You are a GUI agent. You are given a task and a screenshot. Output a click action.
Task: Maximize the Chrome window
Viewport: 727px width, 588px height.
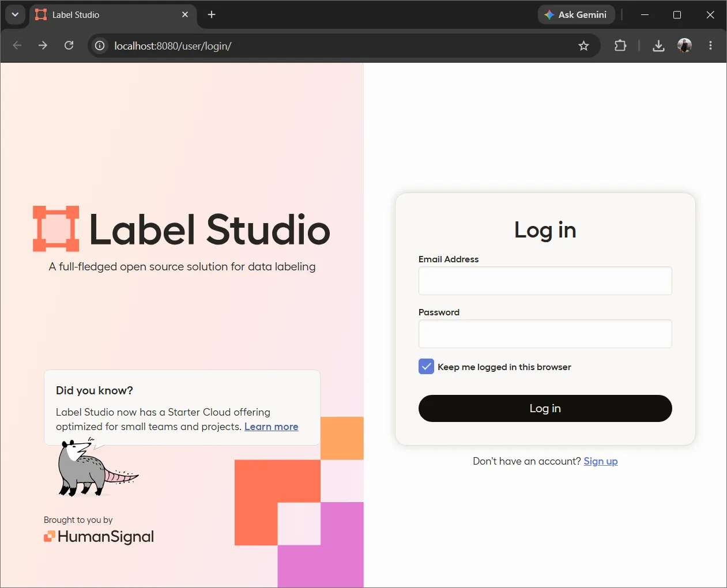pos(677,14)
